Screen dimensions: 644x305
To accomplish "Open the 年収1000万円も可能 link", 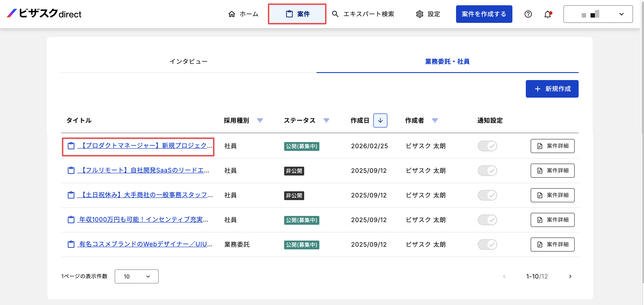I will 143,220.
